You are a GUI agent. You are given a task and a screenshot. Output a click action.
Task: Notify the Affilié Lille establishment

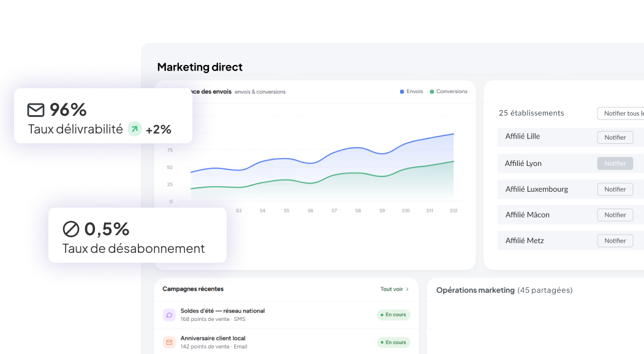pyautogui.click(x=615, y=138)
